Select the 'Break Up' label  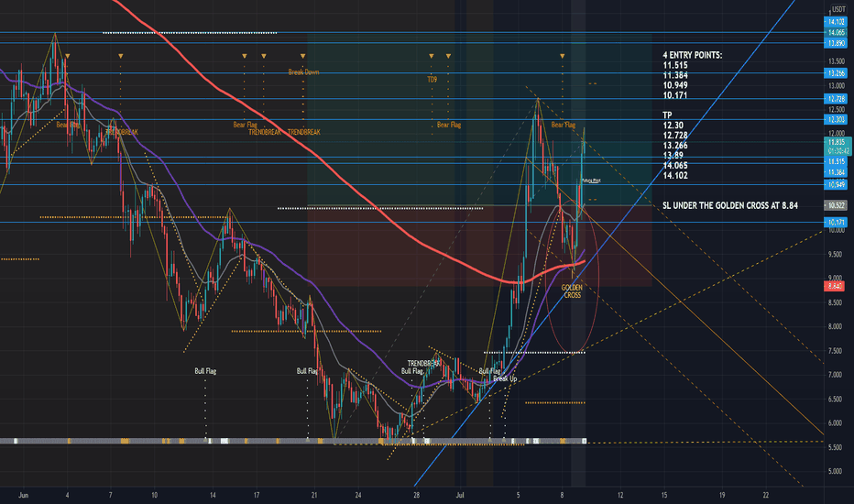click(x=505, y=378)
